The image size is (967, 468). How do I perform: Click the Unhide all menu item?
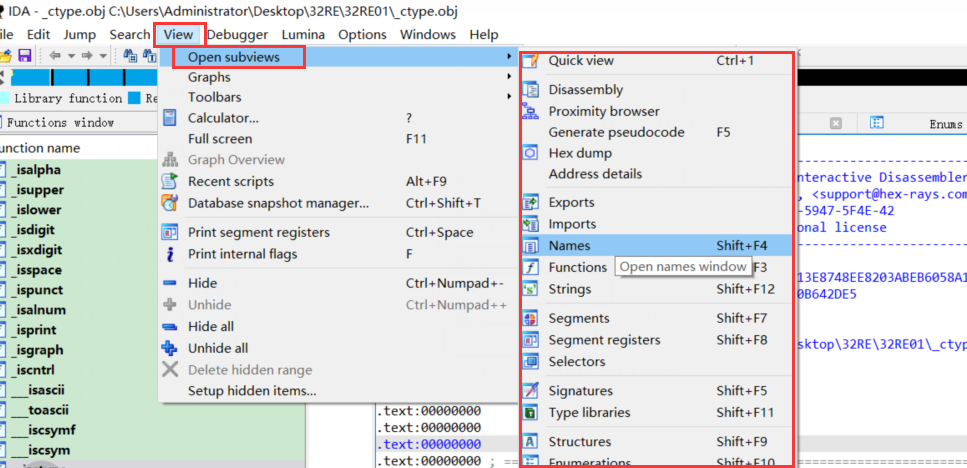point(218,348)
